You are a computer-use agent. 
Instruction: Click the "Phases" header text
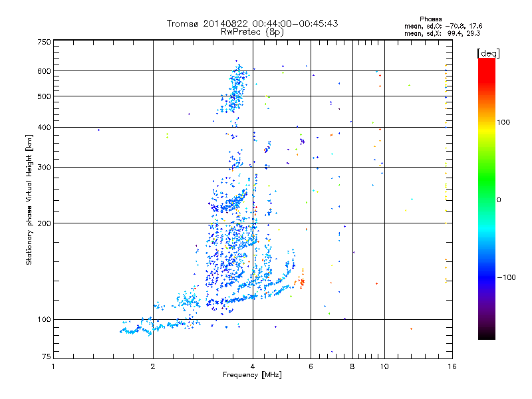tap(430, 19)
